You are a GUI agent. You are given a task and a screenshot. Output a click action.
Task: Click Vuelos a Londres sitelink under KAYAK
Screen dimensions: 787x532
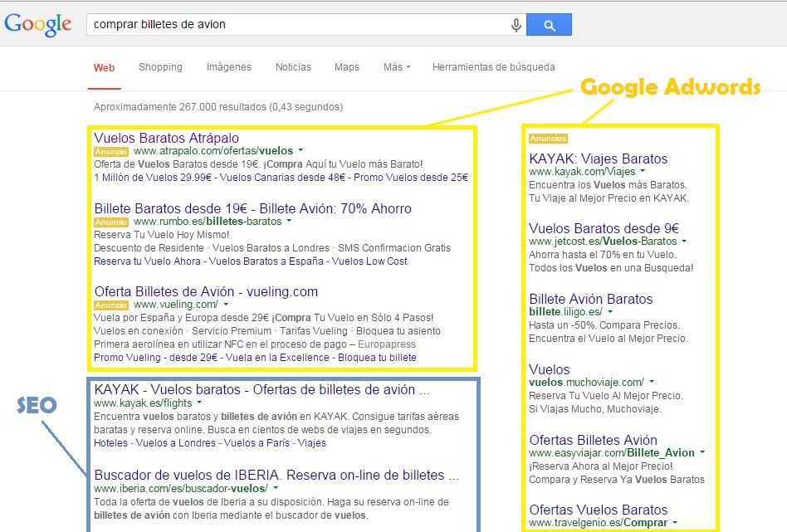pyautogui.click(x=176, y=443)
